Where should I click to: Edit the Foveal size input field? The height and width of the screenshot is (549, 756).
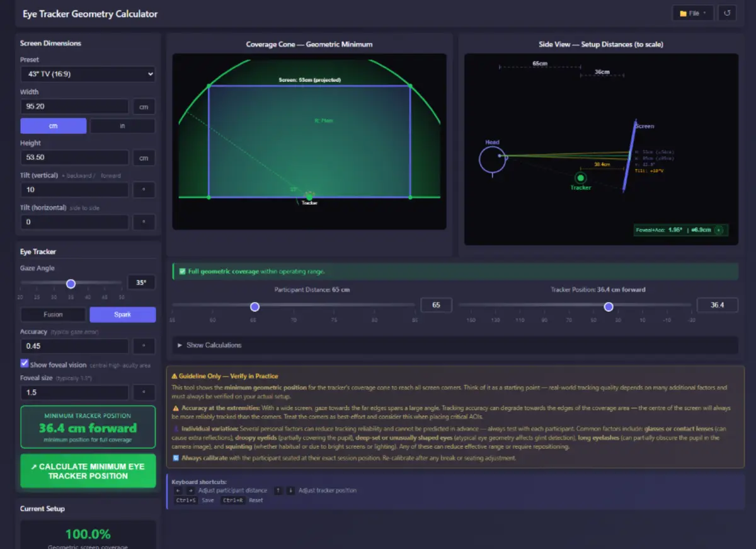point(74,393)
